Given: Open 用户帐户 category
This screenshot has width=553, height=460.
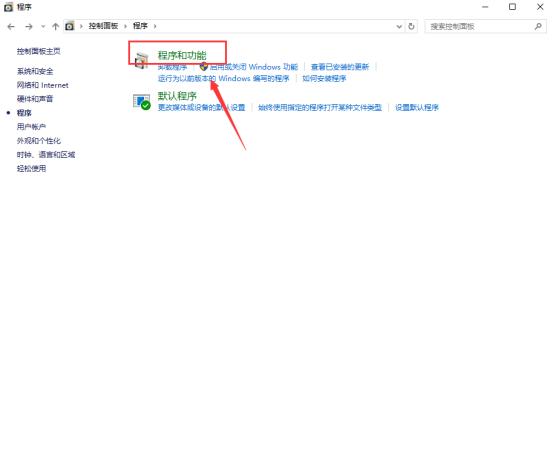Looking at the screenshot, I should point(31,127).
